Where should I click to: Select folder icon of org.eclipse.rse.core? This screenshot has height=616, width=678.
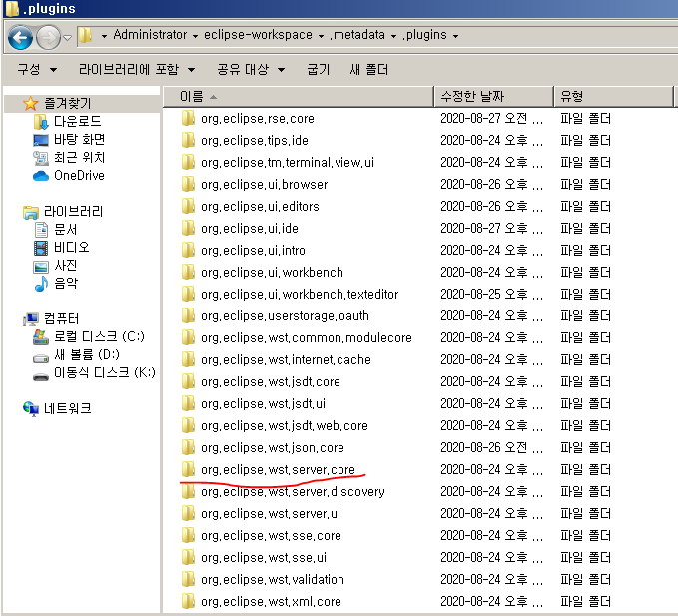[x=188, y=118]
